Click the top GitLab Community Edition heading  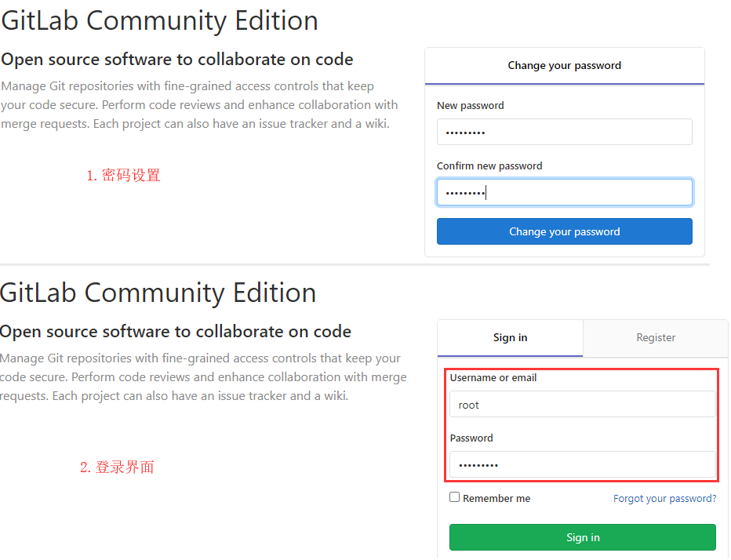click(x=160, y=20)
